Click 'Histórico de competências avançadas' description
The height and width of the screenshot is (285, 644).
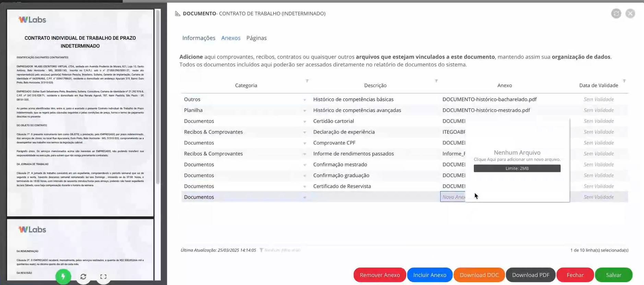357,110
